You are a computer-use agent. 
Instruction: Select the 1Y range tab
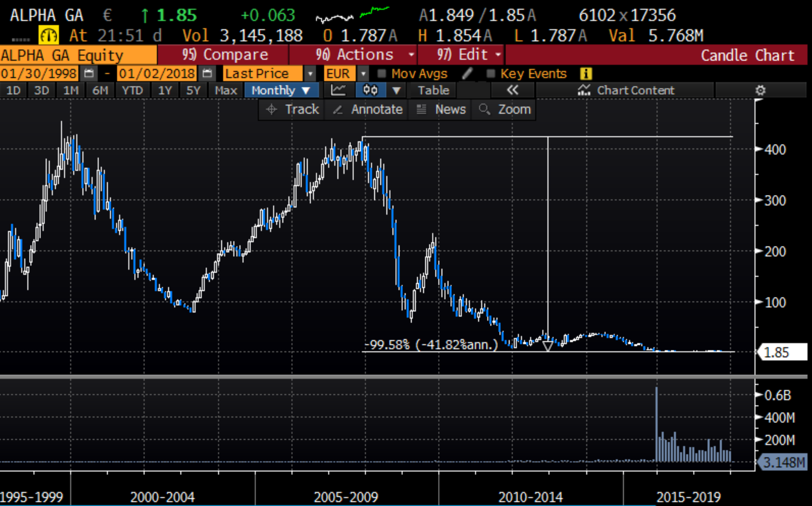(165, 90)
